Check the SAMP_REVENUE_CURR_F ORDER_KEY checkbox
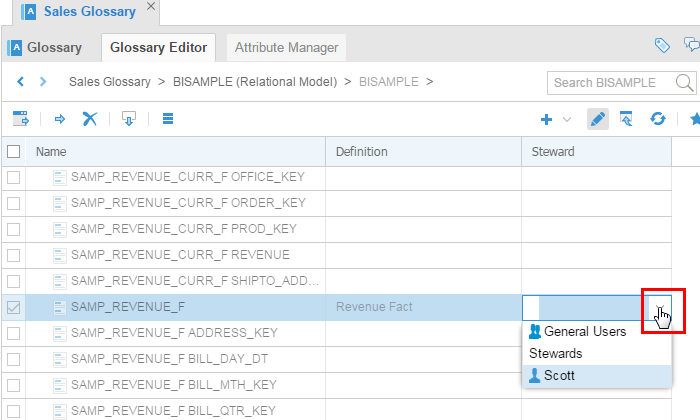 [13, 203]
